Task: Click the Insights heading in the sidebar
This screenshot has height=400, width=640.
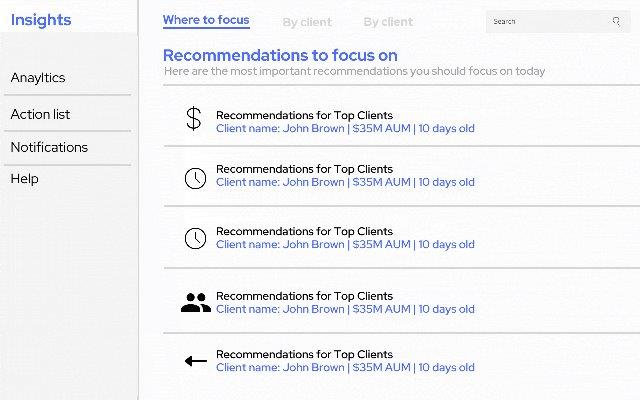Action: [x=41, y=20]
